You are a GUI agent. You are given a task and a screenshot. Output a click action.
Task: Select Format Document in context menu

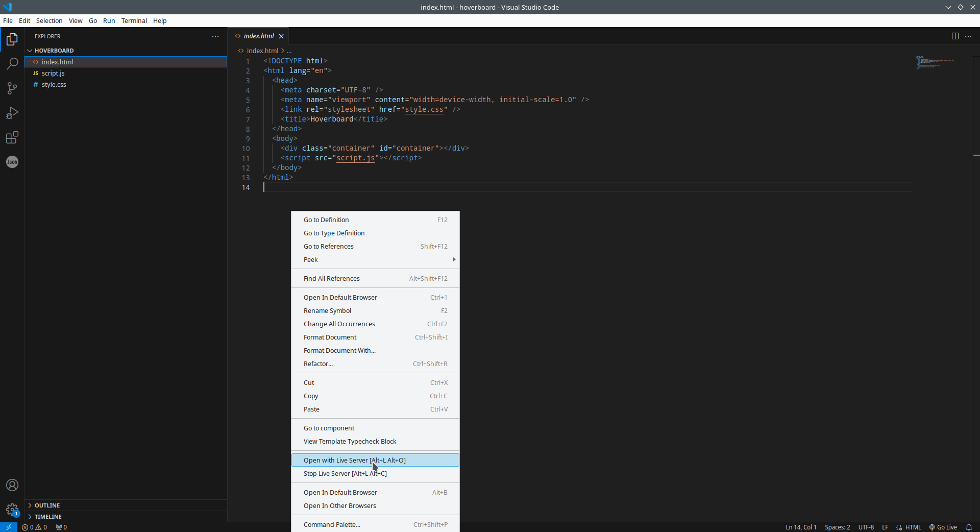pyautogui.click(x=330, y=337)
